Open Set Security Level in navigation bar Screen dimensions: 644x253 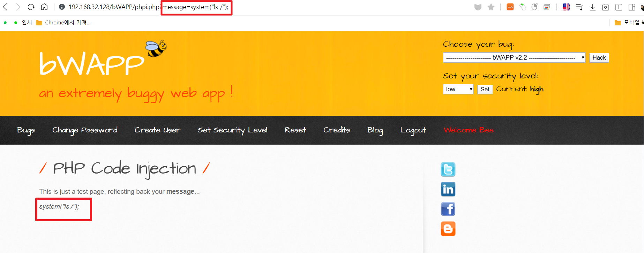(x=233, y=130)
